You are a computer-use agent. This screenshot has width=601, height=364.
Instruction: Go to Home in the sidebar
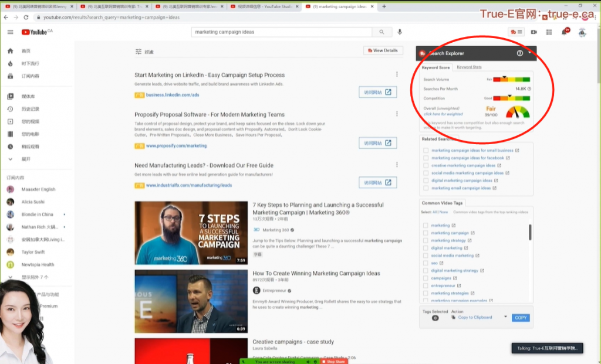[26, 51]
